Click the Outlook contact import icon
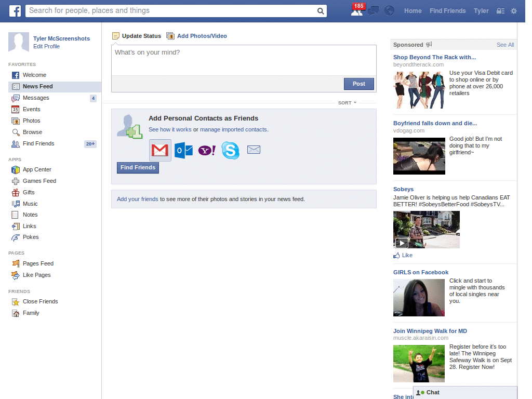 click(183, 150)
